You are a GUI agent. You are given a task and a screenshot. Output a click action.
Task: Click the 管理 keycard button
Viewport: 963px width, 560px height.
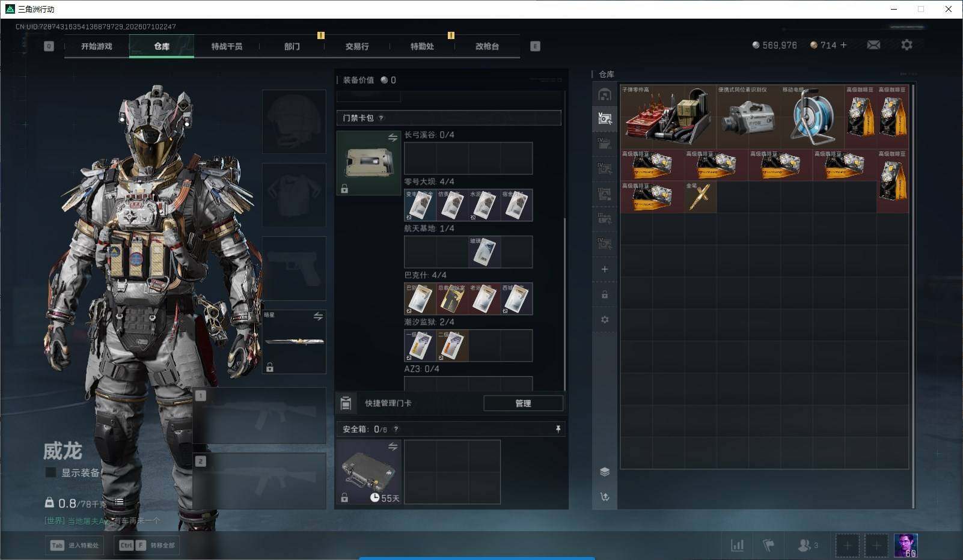point(523,403)
